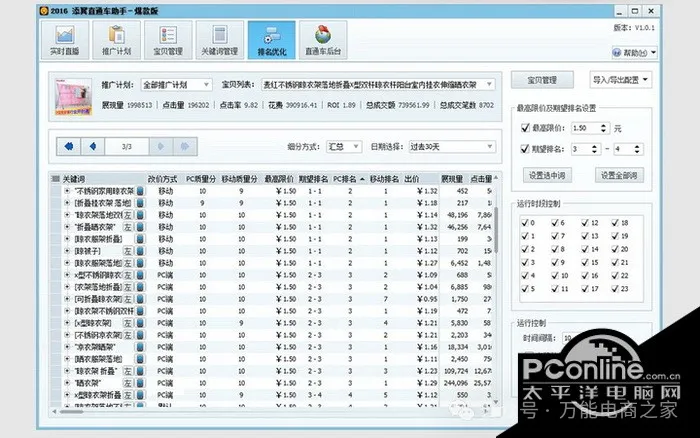Toggle the 最高限价 checkbox
The height and width of the screenshot is (438, 700).
coord(526,128)
